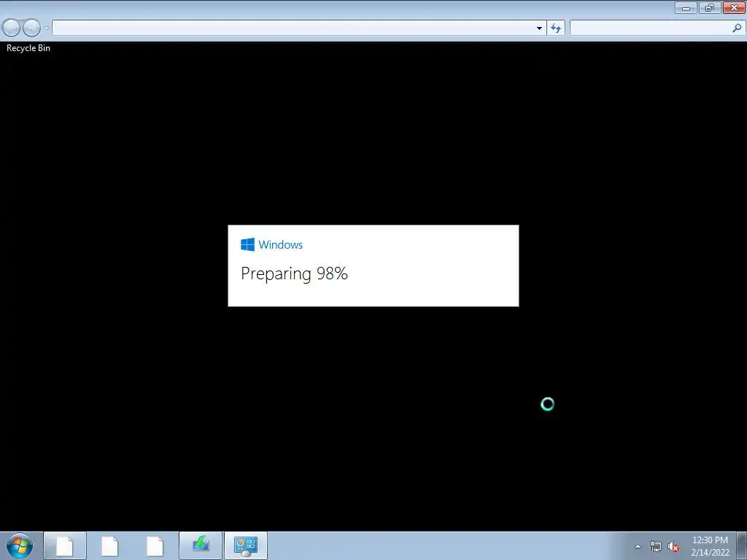This screenshot has width=747, height=560.
Task: Click the Refresh button next to address bar
Action: tap(556, 28)
